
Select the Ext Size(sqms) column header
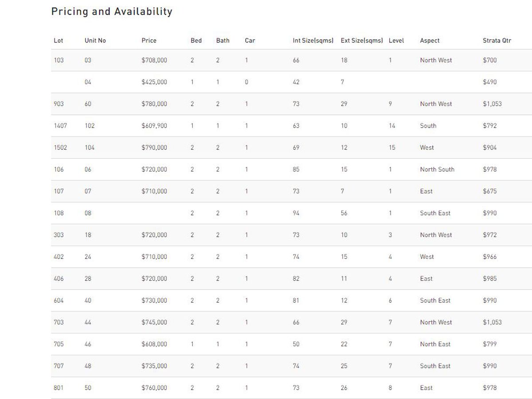[362, 40]
